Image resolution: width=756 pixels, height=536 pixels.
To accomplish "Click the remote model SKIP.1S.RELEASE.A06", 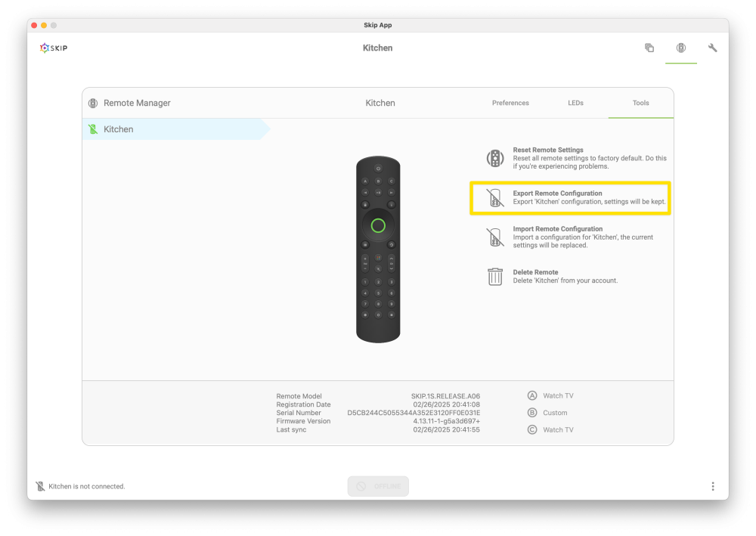I will click(x=445, y=396).
